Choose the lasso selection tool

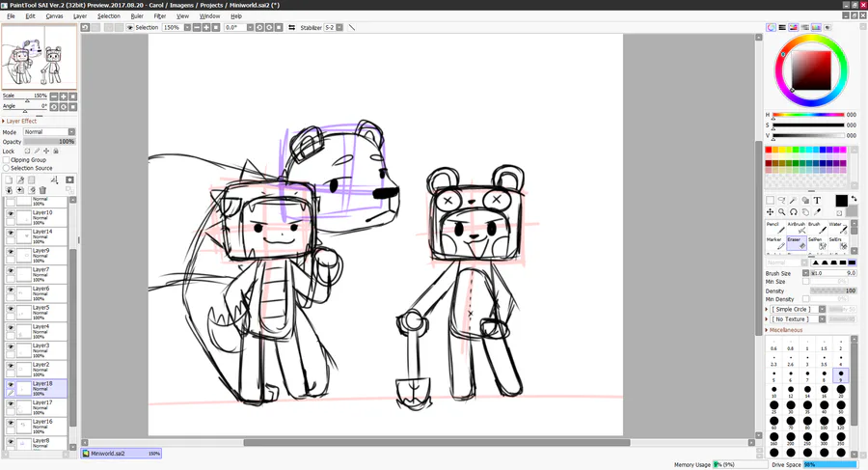781,200
